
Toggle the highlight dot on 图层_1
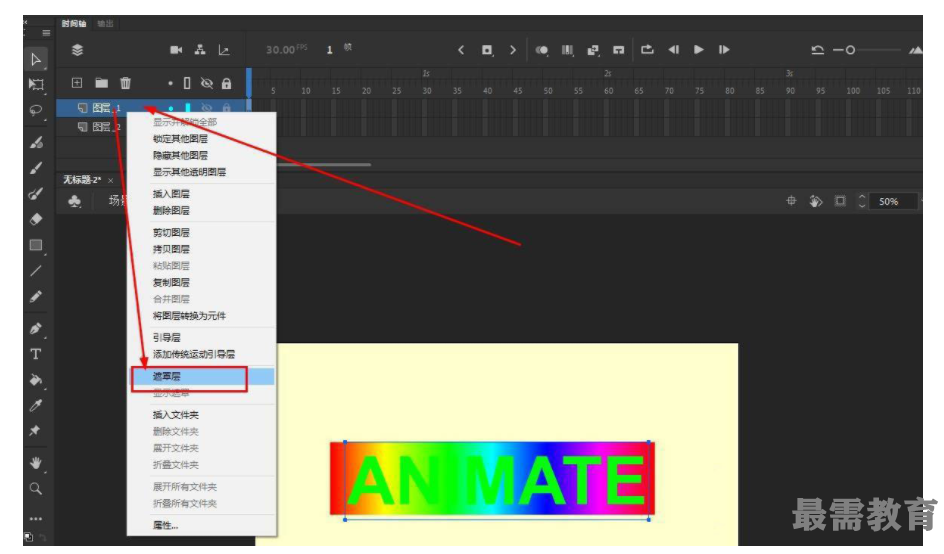[170, 108]
